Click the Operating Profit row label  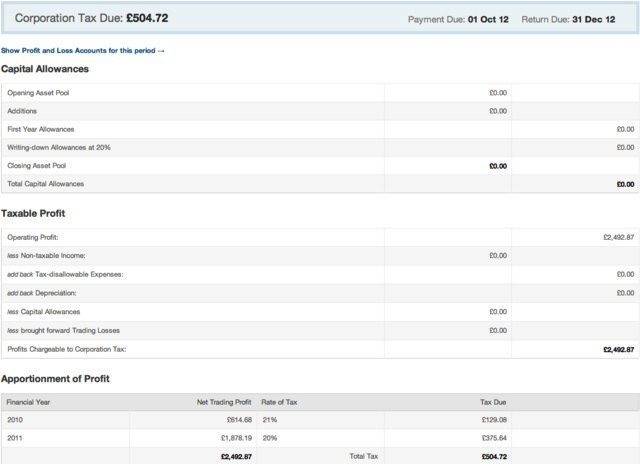[x=33, y=238]
